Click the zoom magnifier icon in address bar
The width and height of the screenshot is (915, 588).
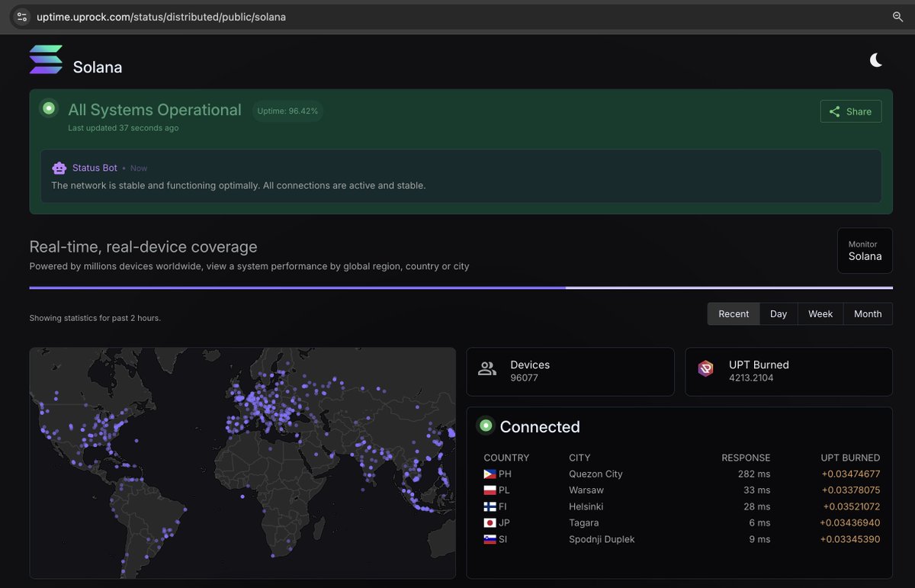[x=898, y=16]
